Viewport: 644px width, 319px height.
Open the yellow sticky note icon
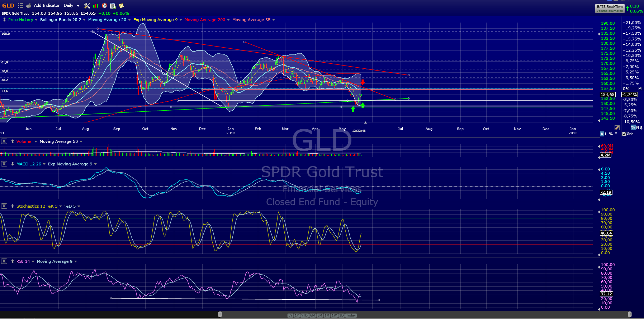point(121,6)
